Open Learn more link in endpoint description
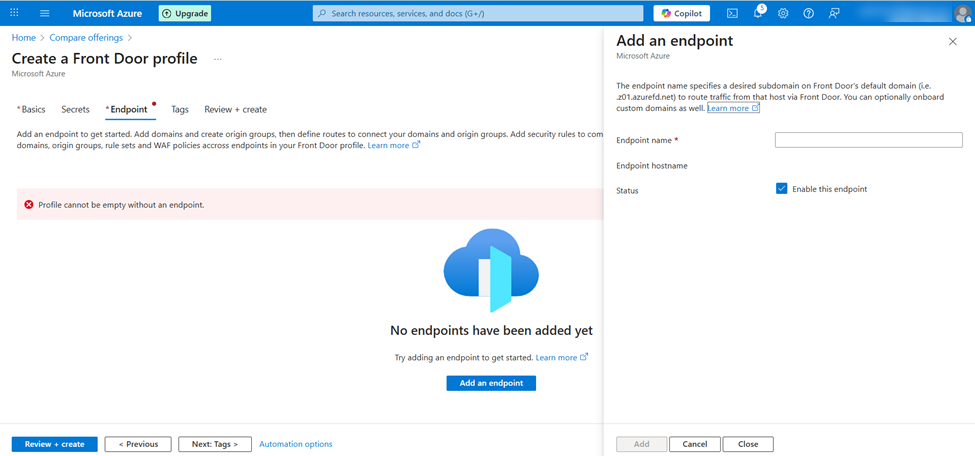The height and width of the screenshot is (456, 975). click(x=394, y=146)
